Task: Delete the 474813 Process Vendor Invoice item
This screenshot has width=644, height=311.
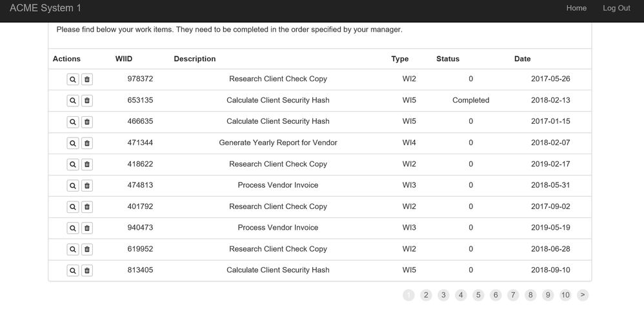Action: (x=87, y=186)
